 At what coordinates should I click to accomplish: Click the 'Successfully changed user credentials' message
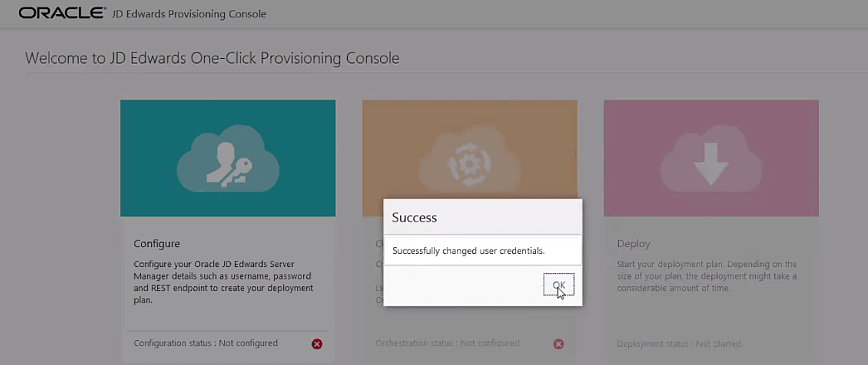[468, 251]
